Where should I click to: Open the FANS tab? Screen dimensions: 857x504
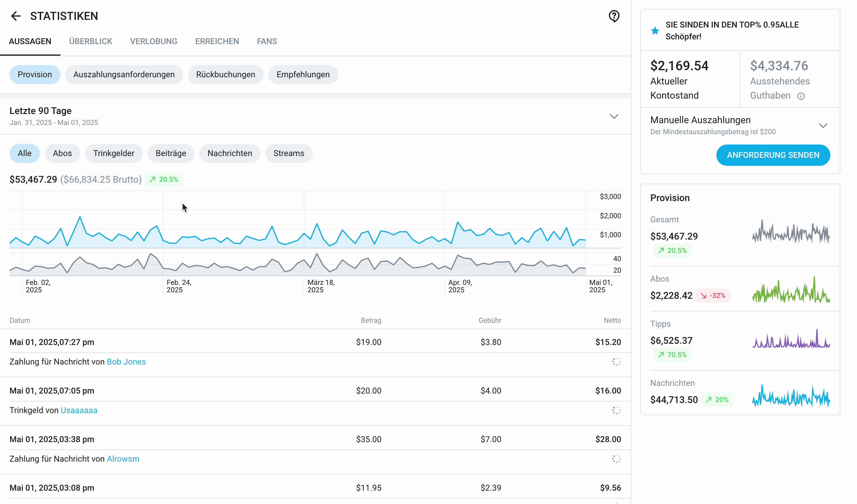[267, 41]
